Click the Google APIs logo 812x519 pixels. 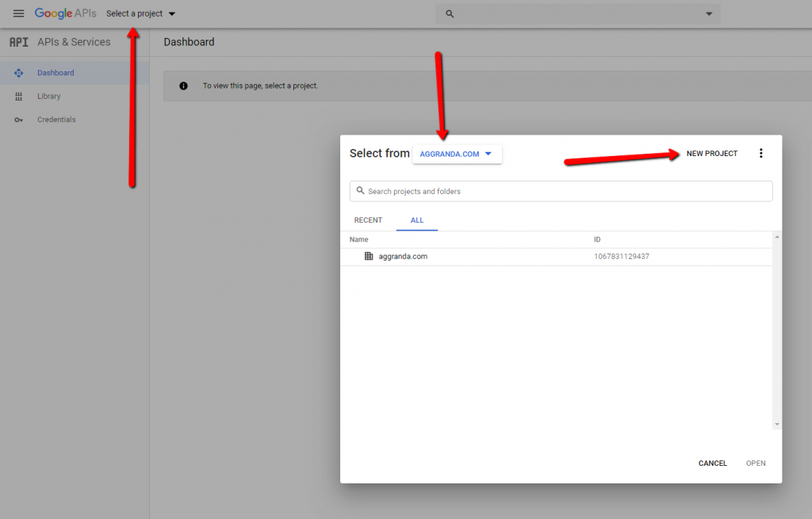pos(65,13)
